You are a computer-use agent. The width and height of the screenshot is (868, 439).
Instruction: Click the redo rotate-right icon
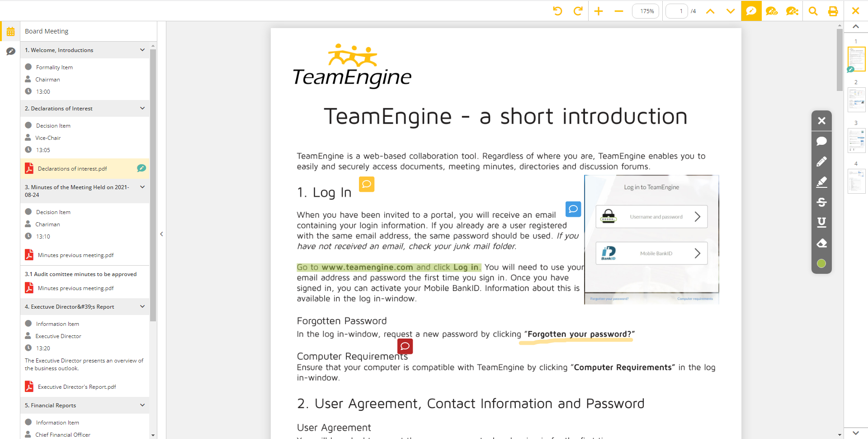coord(578,11)
